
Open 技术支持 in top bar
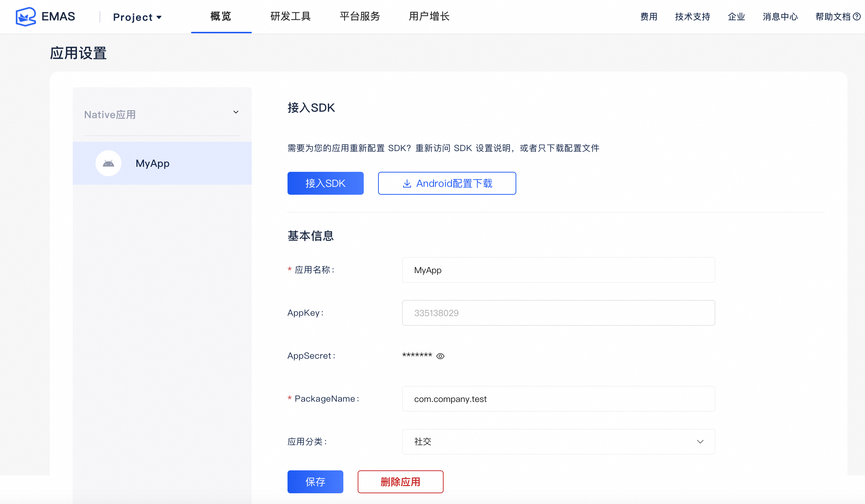click(692, 17)
